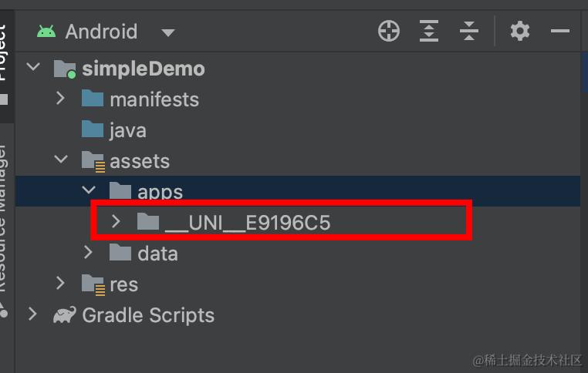Click the Android robot icon
The width and height of the screenshot is (588, 373).
(46, 32)
